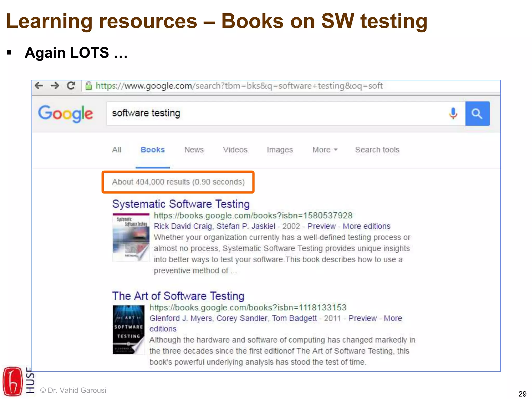Click the browser back arrow

point(39,85)
